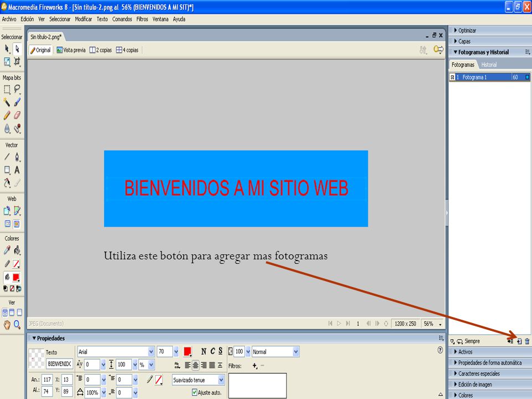The height and width of the screenshot is (399, 532).
Task: Open the Normal blend mode dropdown
Action: [x=296, y=352]
